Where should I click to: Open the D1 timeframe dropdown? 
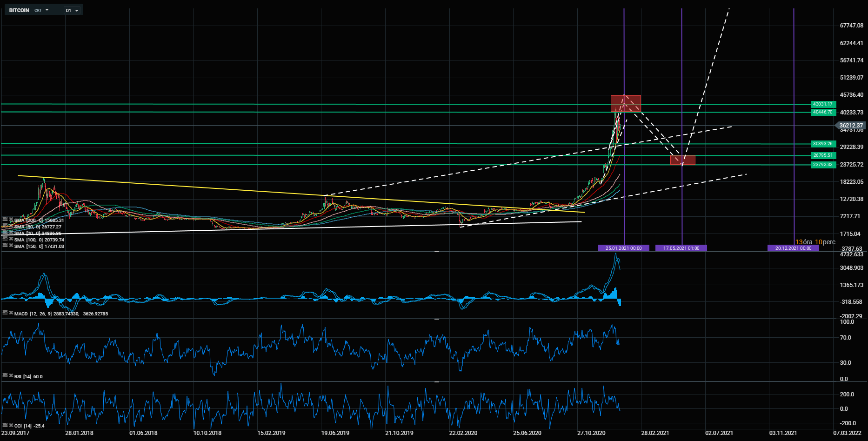pos(72,10)
